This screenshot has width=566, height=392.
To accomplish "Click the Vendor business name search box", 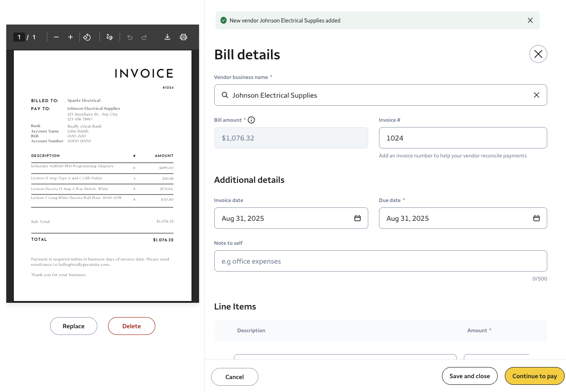I will [x=375, y=95].
